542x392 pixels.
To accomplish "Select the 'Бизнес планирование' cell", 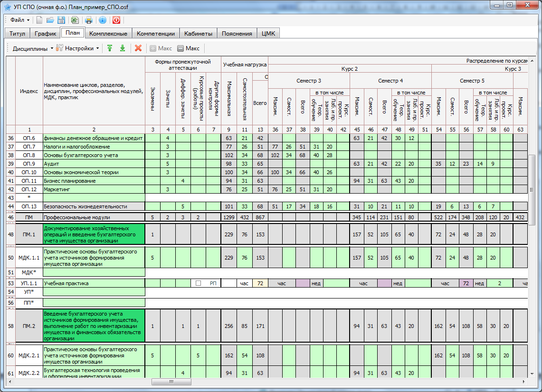I will [x=94, y=181].
